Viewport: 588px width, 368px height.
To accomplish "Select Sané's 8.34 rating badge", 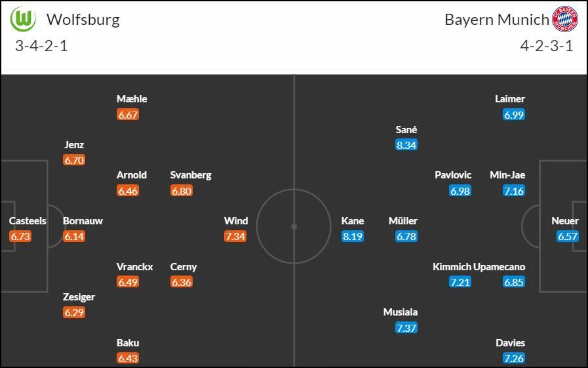I will [406, 145].
